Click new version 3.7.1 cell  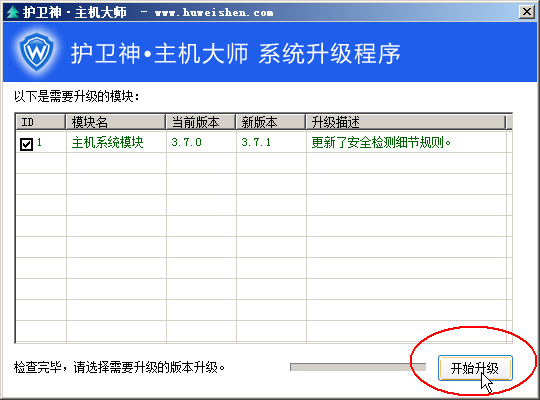(256, 142)
